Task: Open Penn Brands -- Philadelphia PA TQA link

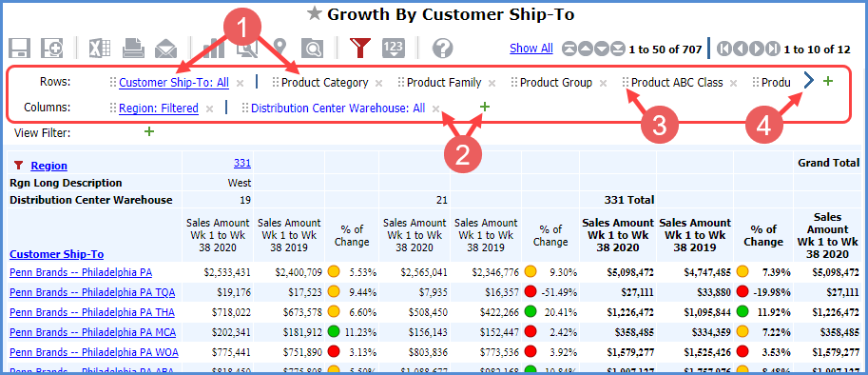Action: (92, 292)
